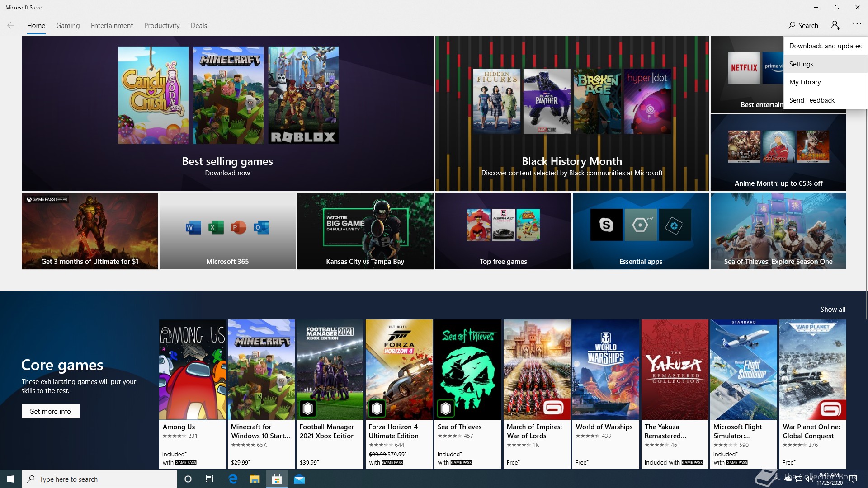The image size is (868, 488).
Task: Open Among Us game card
Action: [x=193, y=394]
